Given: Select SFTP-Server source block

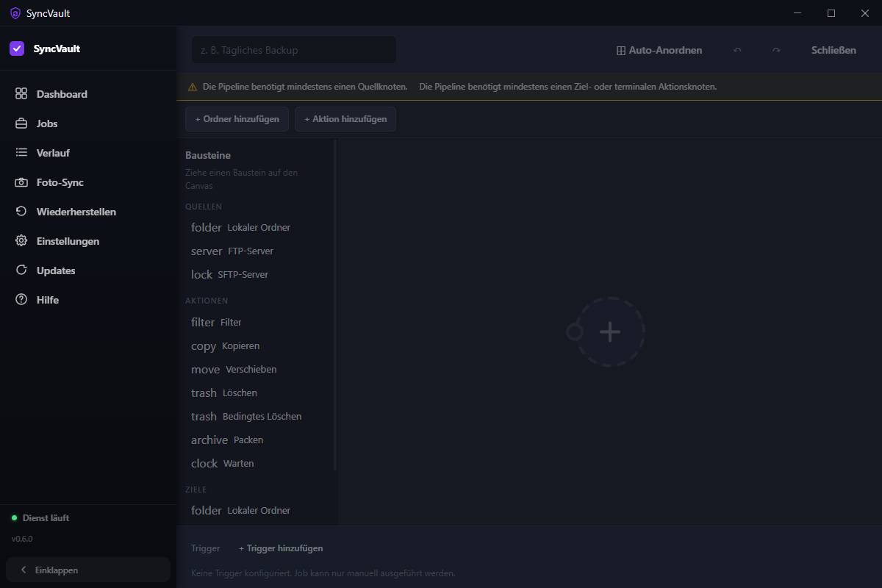Looking at the screenshot, I should click(x=257, y=275).
